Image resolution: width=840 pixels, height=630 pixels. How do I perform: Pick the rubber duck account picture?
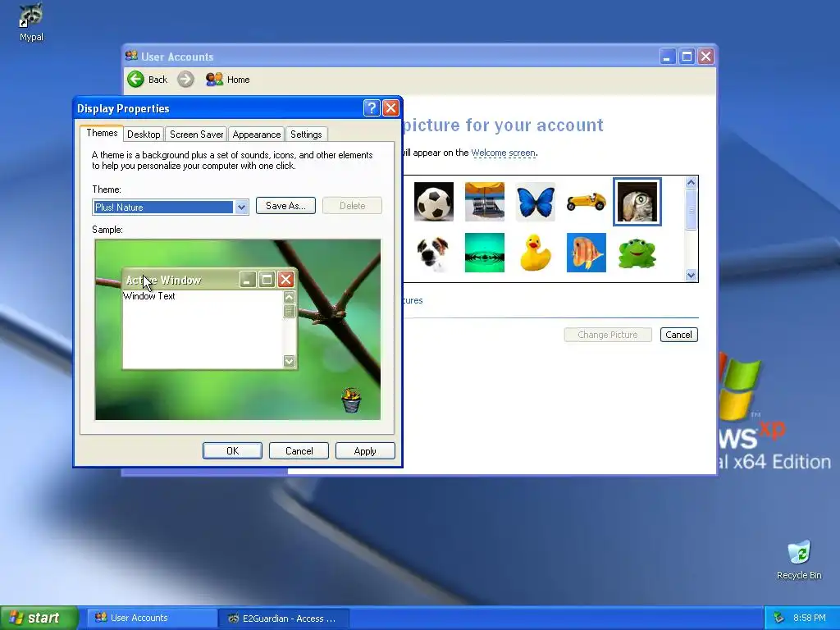point(535,253)
